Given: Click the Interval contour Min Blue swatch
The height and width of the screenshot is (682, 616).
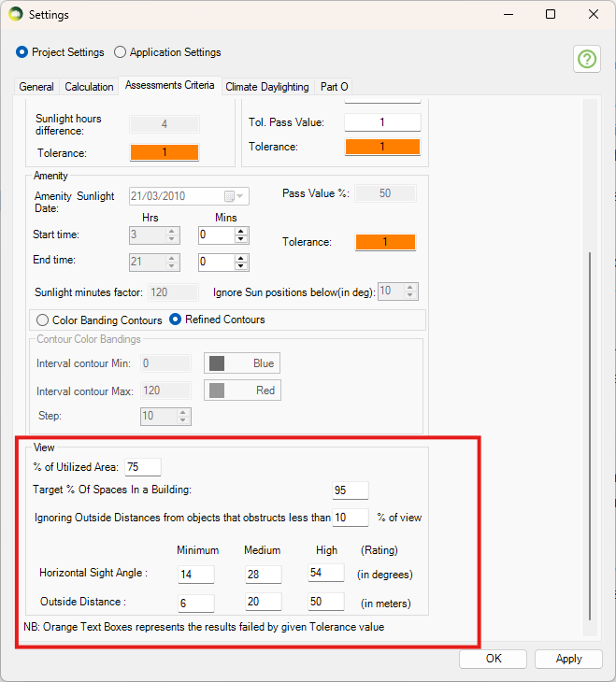Looking at the screenshot, I should [x=242, y=363].
